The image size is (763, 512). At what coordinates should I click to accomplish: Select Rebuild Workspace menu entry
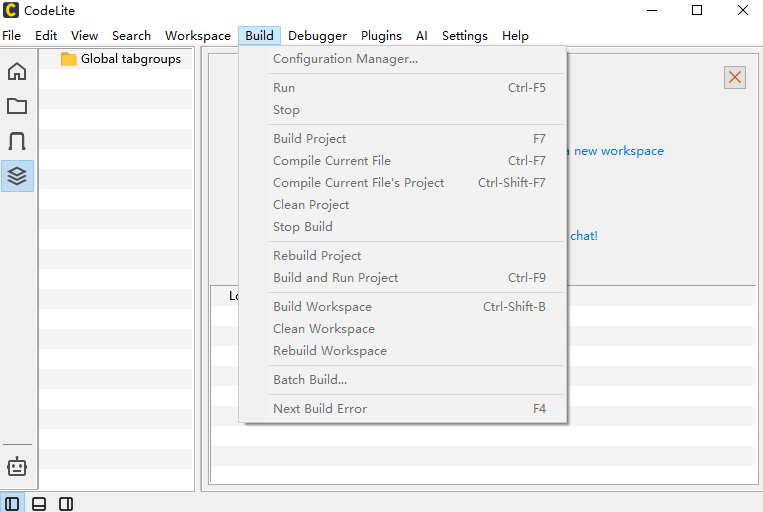(x=403, y=350)
